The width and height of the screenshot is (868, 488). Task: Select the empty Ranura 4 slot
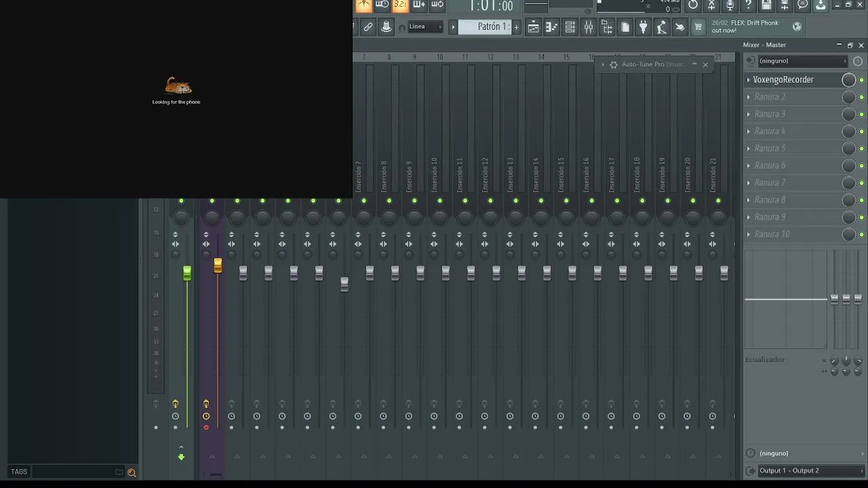click(792, 131)
